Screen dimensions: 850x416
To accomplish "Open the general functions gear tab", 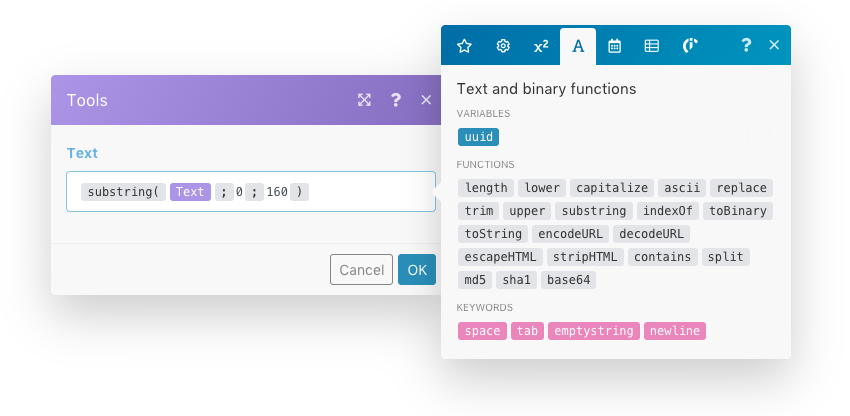I will pyautogui.click(x=503, y=46).
